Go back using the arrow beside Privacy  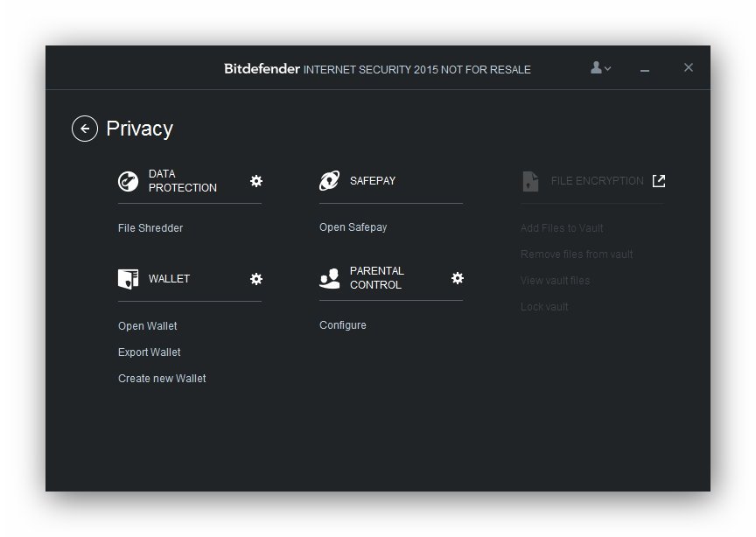85,129
